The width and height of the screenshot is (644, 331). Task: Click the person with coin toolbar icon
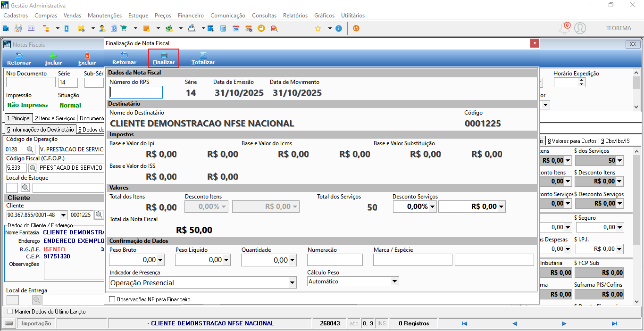(x=102, y=28)
